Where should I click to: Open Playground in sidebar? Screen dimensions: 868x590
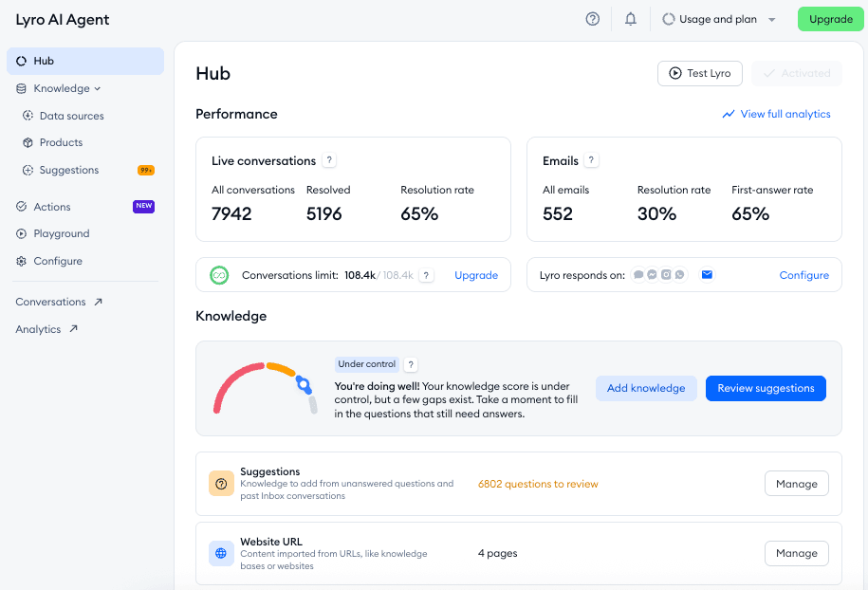(x=62, y=233)
